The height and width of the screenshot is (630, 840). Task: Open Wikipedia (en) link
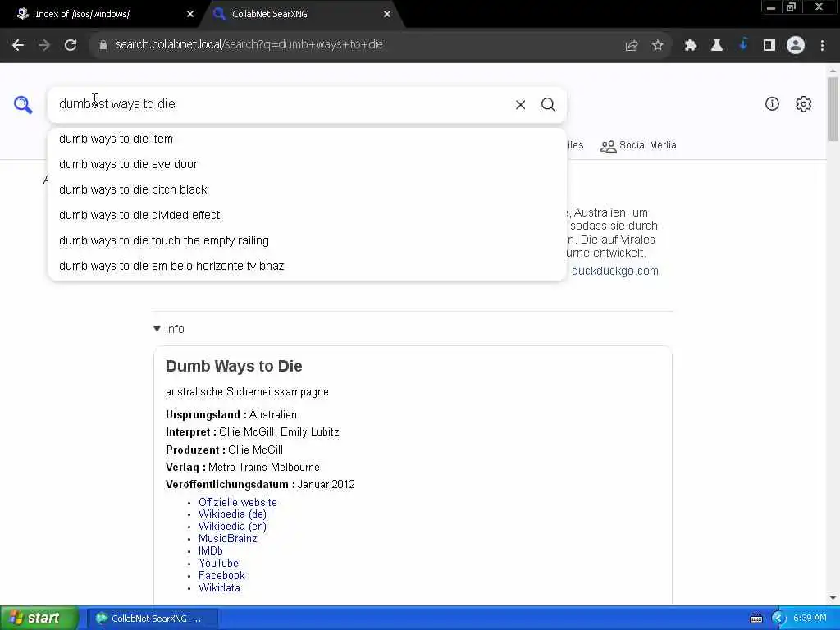[x=232, y=527]
